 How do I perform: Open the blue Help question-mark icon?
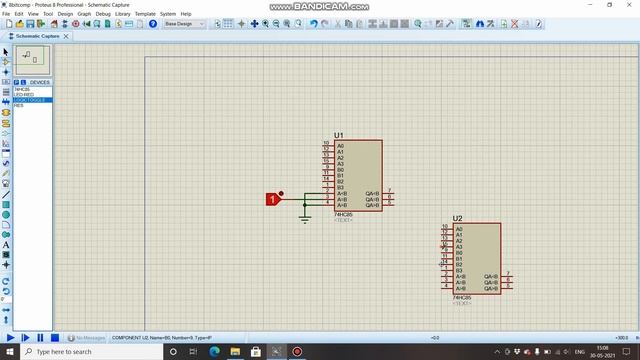point(153,24)
